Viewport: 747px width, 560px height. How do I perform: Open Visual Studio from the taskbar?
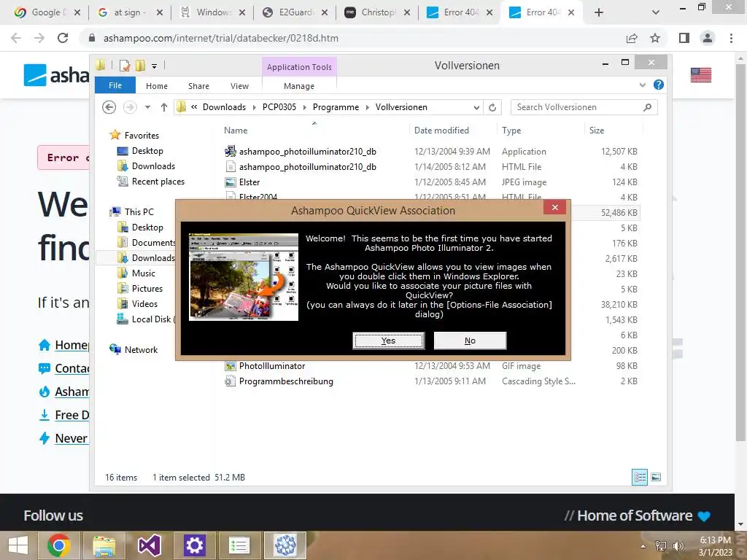[149, 545]
